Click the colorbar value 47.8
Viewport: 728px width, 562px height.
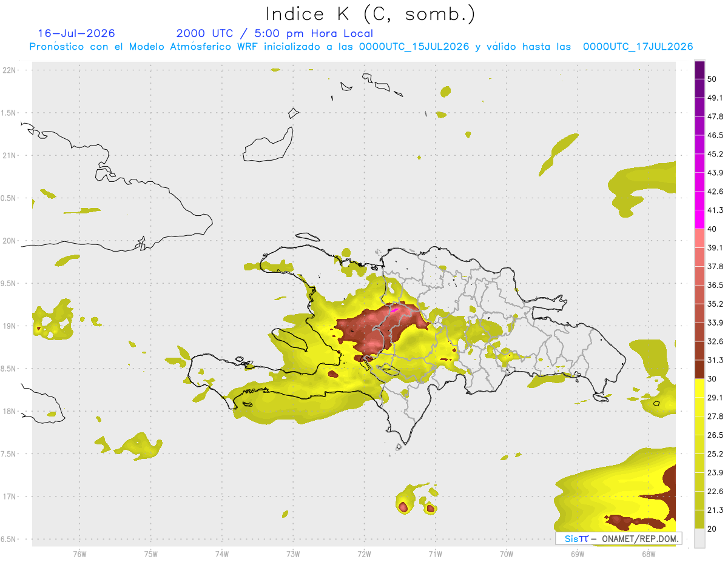point(715,116)
